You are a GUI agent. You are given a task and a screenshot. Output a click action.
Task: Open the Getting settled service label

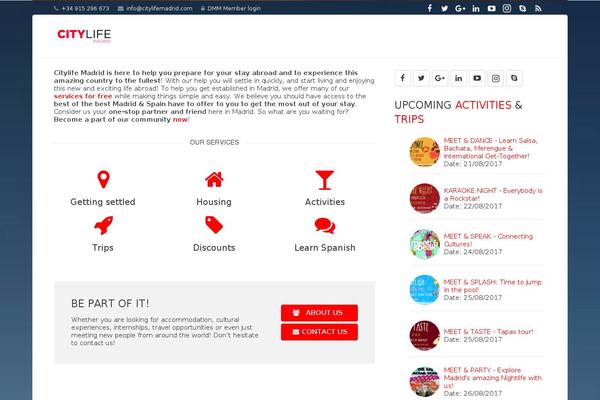103,202
